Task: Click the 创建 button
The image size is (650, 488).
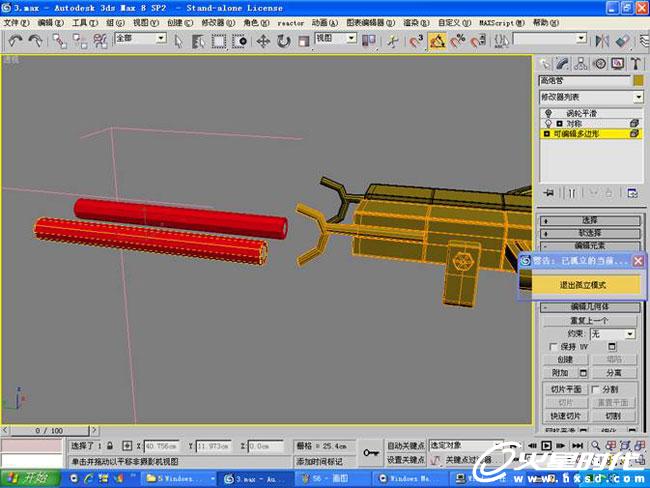Action: tap(565, 359)
